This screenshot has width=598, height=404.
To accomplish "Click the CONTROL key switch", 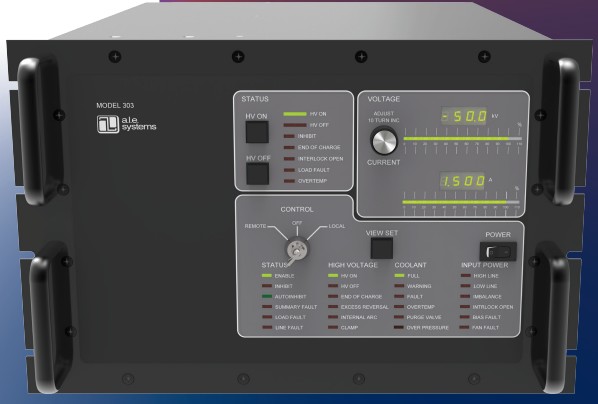I will click(x=297, y=248).
